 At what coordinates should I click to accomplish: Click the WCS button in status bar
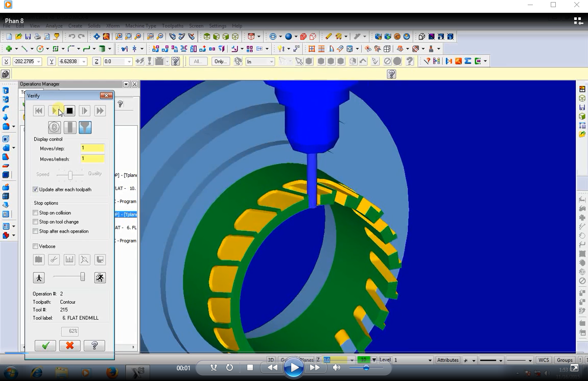(544, 360)
